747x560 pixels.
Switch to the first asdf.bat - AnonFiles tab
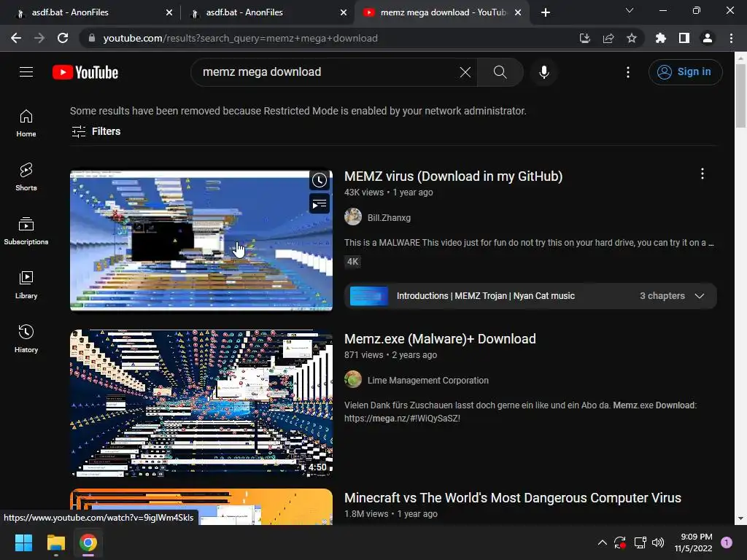(x=88, y=12)
